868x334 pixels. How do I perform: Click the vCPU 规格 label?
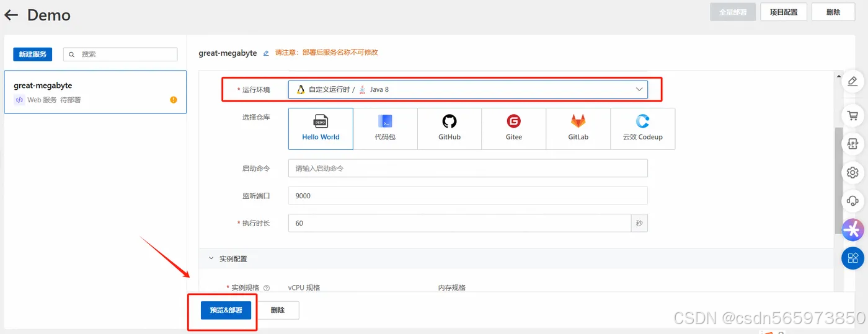tap(304, 288)
